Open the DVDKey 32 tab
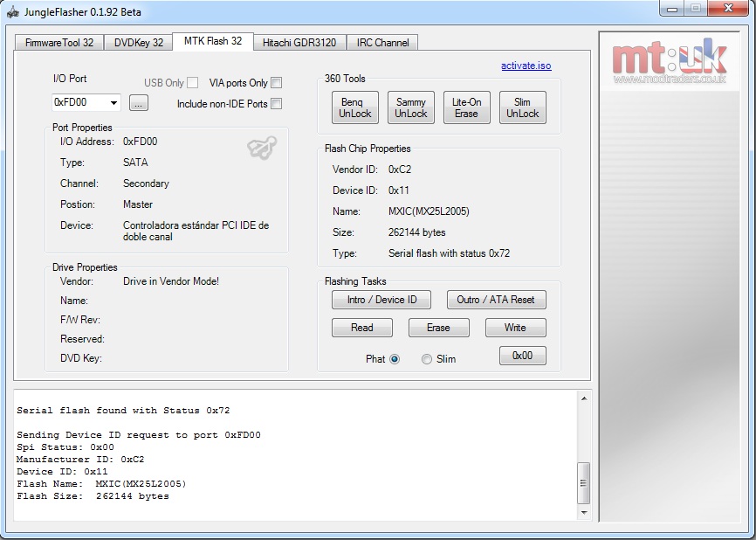The height and width of the screenshot is (540, 756). click(x=139, y=43)
